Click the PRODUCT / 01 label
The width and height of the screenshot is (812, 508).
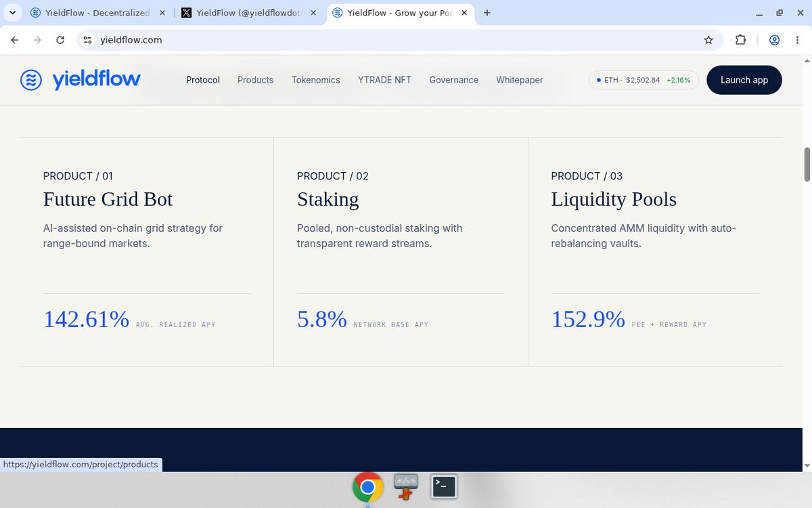click(78, 176)
